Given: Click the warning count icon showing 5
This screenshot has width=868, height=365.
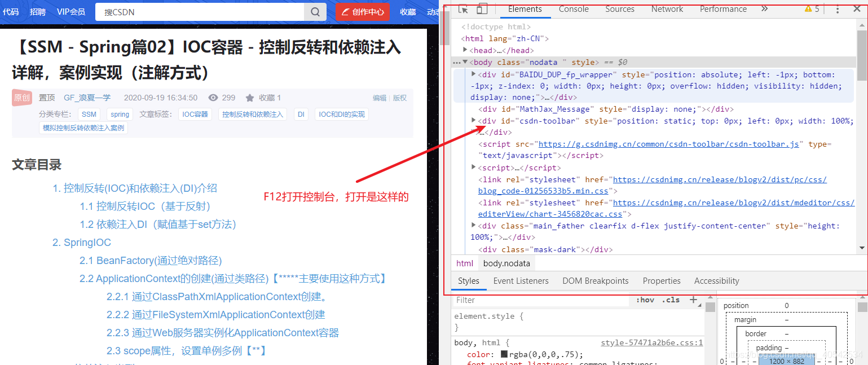Looking at the screenshot, I should (x=812, y=9).
